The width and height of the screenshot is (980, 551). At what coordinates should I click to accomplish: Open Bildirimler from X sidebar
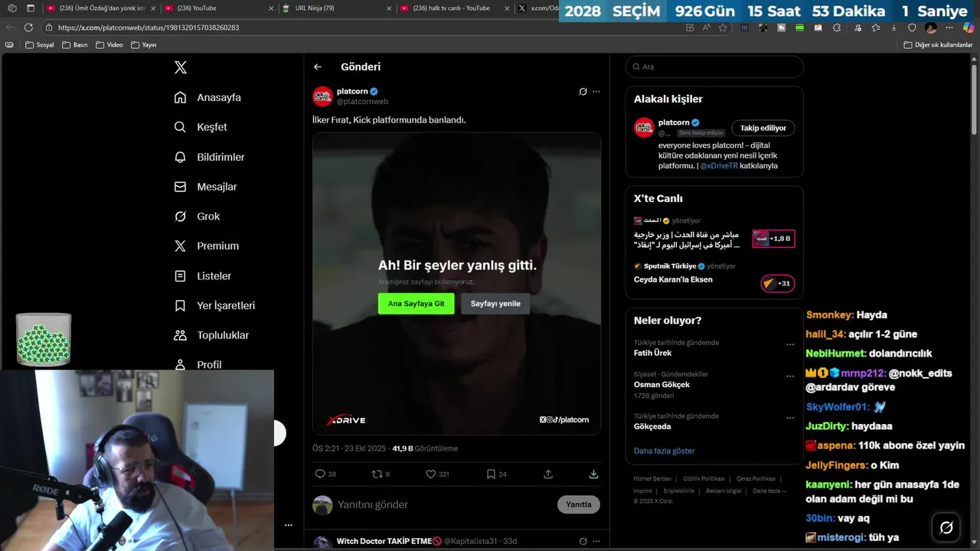[x=209, y=157]
